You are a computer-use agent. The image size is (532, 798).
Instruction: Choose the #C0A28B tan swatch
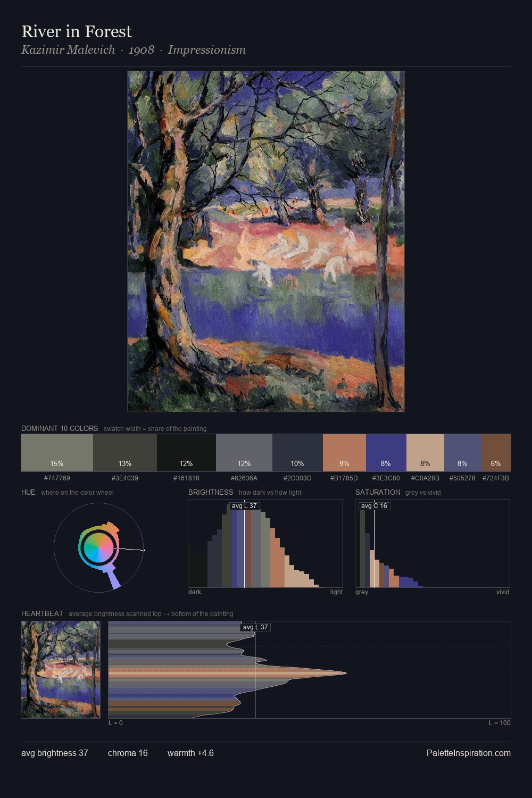425,453
